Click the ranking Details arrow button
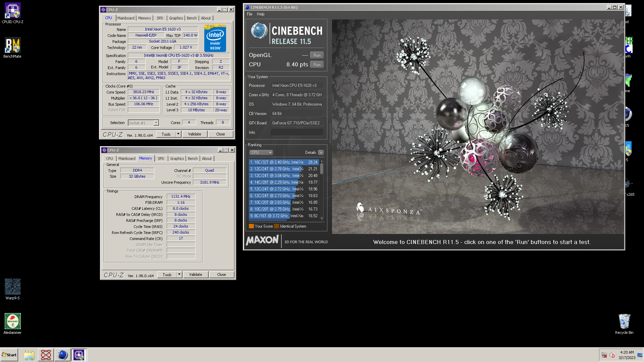Viewport: 644px width, 362px height. point(321,153)
